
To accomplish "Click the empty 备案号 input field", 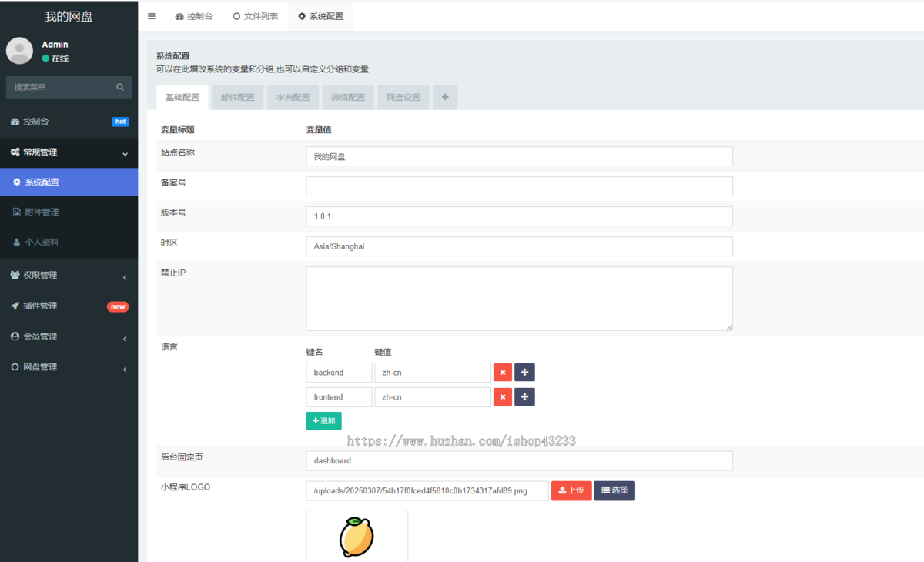I will pyautogui.click(x=520, y=186).
